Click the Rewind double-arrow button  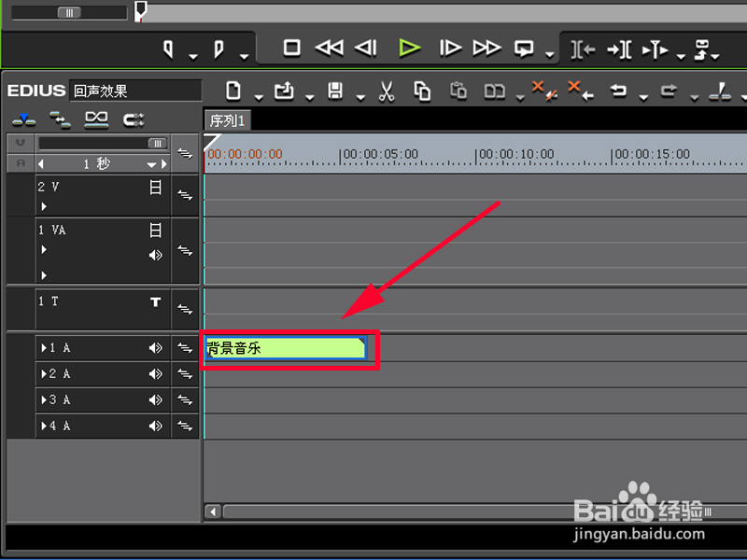tap(330, 48)
